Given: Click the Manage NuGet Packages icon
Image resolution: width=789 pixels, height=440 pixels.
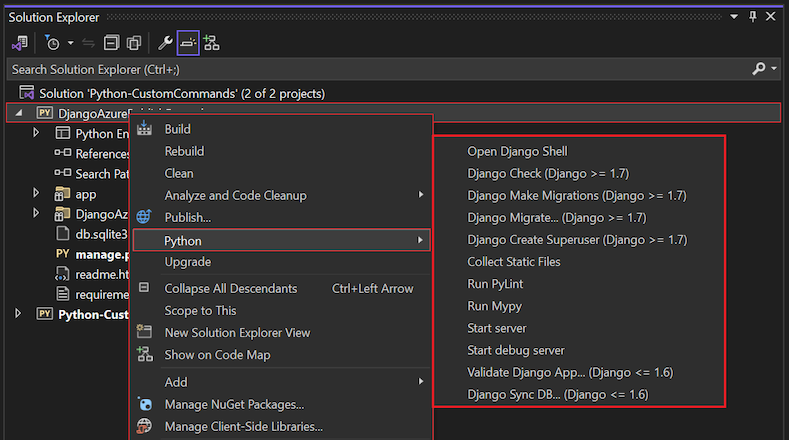Looking at the screenshot, I should [145, 404].
